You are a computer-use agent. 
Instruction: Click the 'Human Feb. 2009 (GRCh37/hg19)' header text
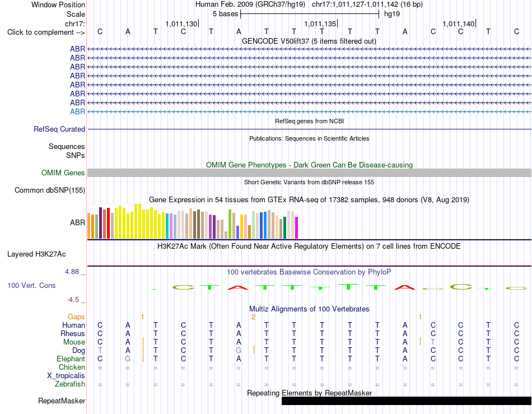(250, 4)
